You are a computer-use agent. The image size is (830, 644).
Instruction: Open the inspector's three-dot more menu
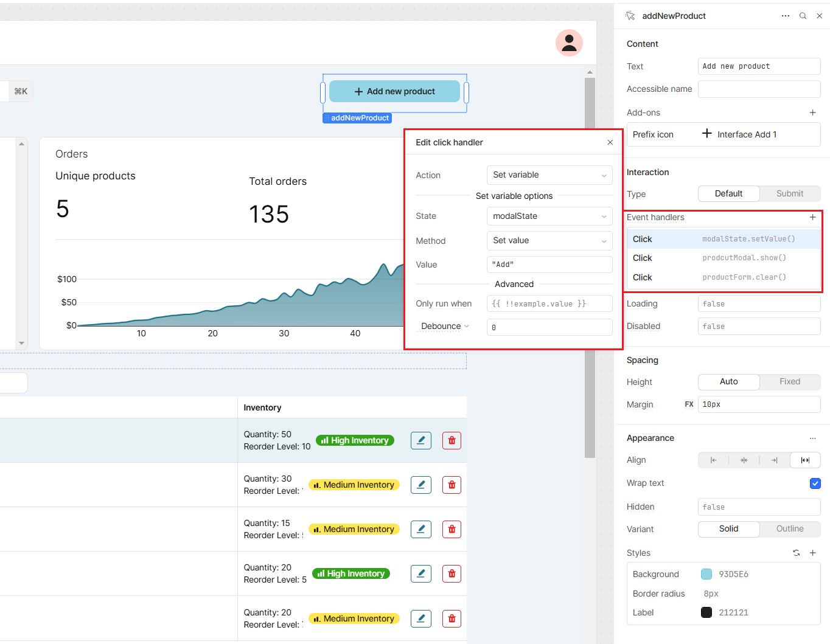(786, 16)
